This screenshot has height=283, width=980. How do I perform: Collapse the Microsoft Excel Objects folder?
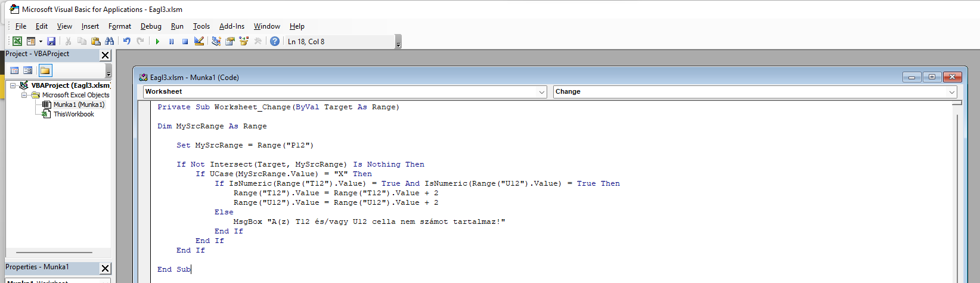click(x=24, y=95)
